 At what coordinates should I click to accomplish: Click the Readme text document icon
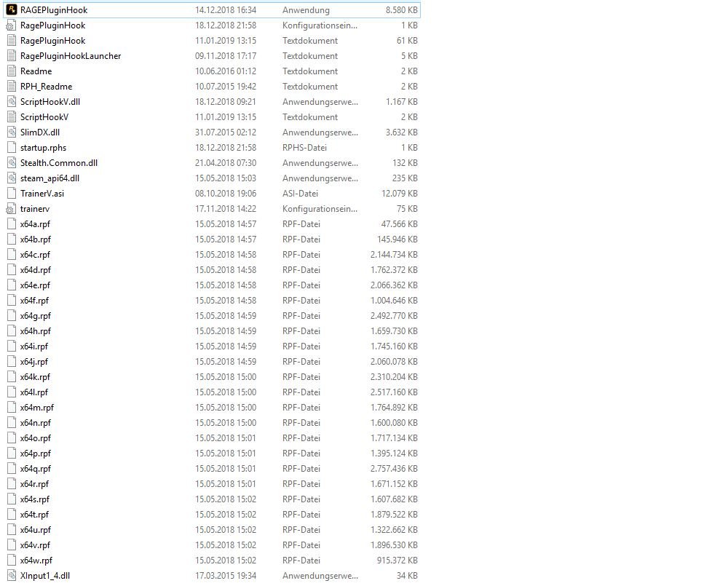(12, 71)
